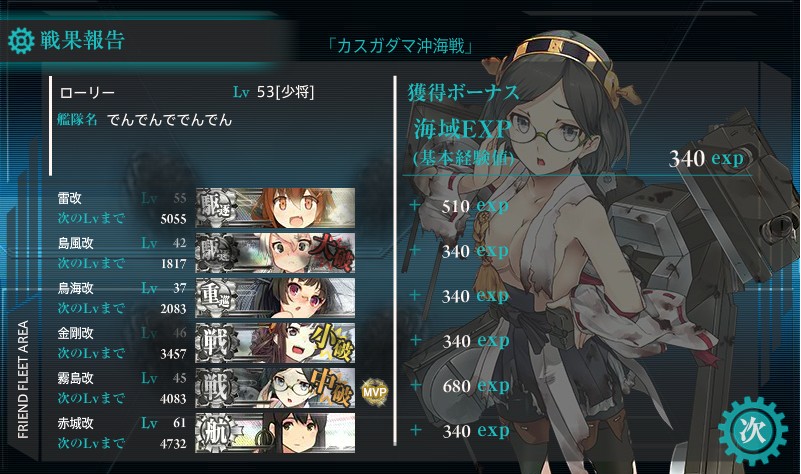Select the 赤城改 carrier banner
Viewport: 801px width, 474px height.
[275, 433]
